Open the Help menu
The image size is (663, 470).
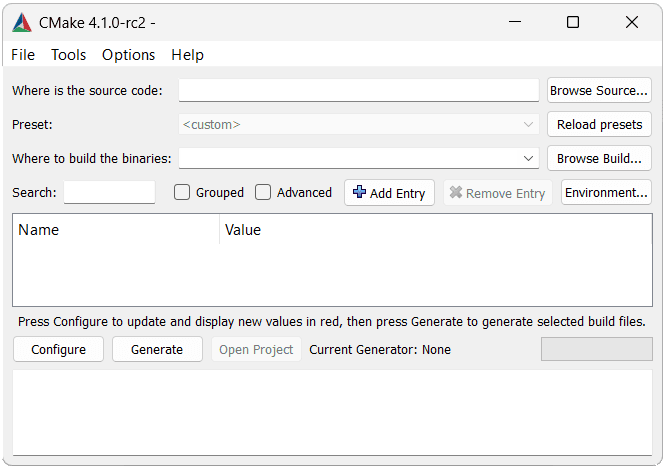187,55
